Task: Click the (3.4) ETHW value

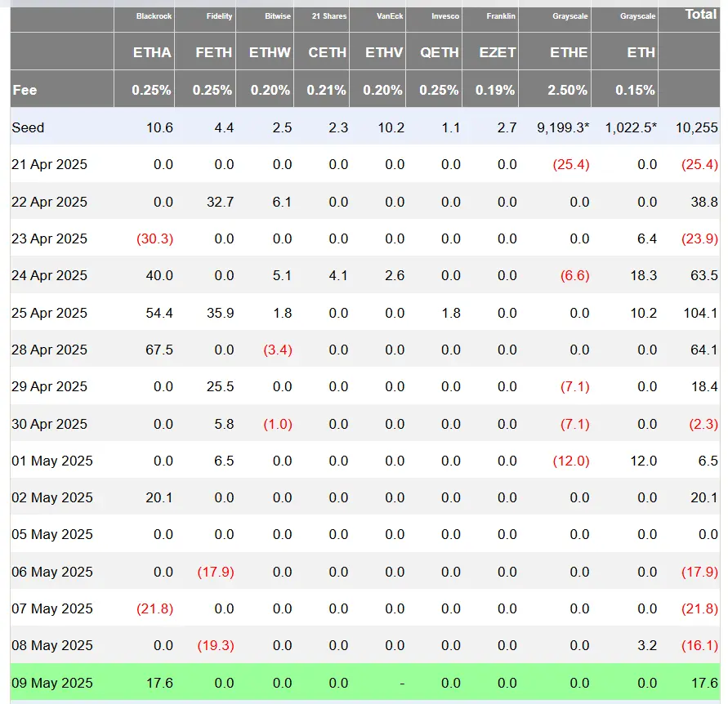Action: (278, 350)
